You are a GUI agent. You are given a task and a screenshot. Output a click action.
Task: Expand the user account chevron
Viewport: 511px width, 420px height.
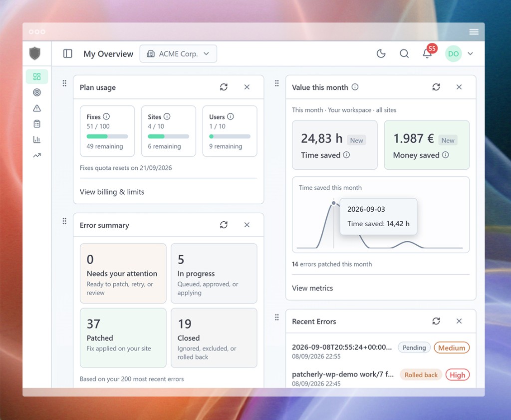[x=470, y=54]
